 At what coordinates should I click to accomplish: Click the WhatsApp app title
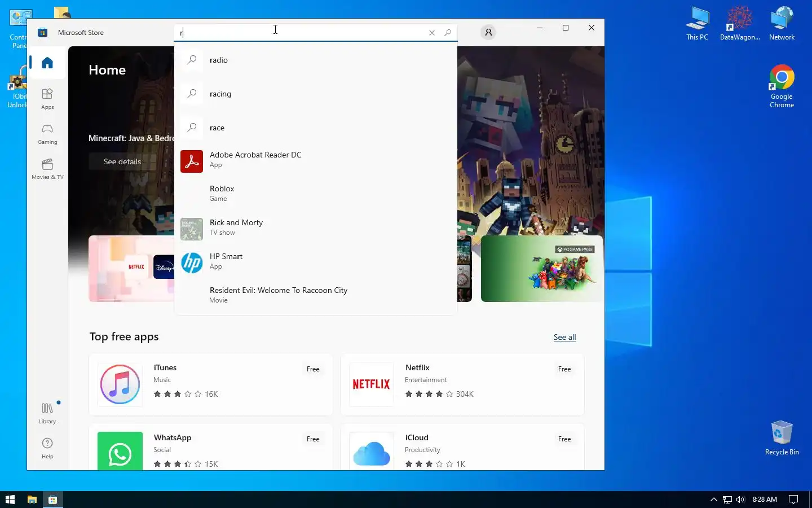click(x=173, y=437)
